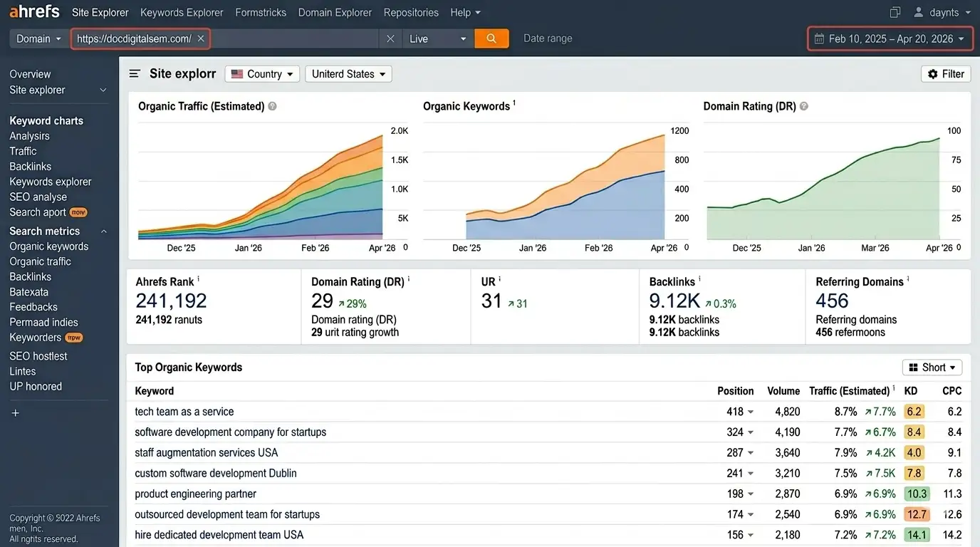Click the ahrefs logo
980x547 pixels.
point(34,12)
